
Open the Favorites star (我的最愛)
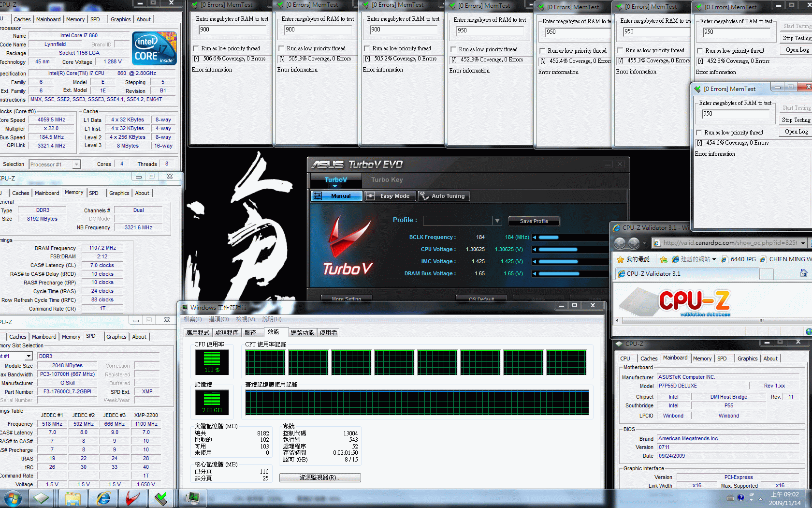click(x=633, y=259)
